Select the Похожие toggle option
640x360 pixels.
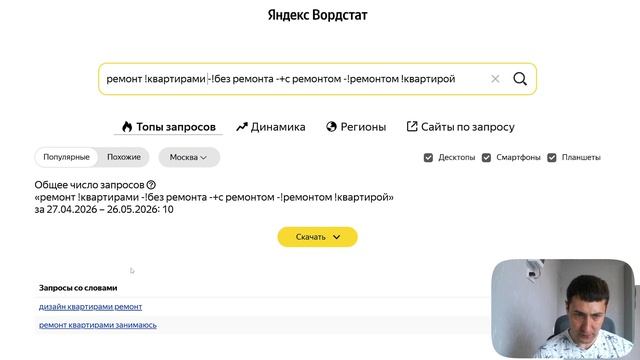(124, 157)
